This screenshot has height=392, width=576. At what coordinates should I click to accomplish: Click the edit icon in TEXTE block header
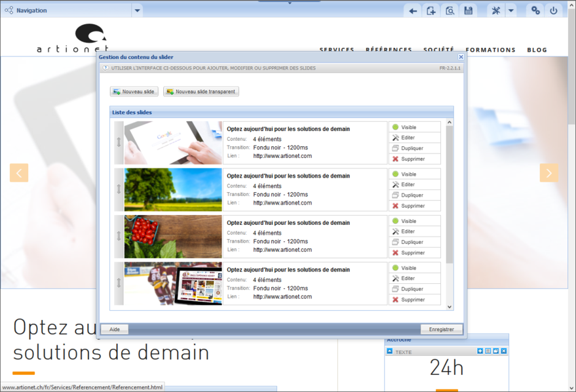tap(488, 351)
